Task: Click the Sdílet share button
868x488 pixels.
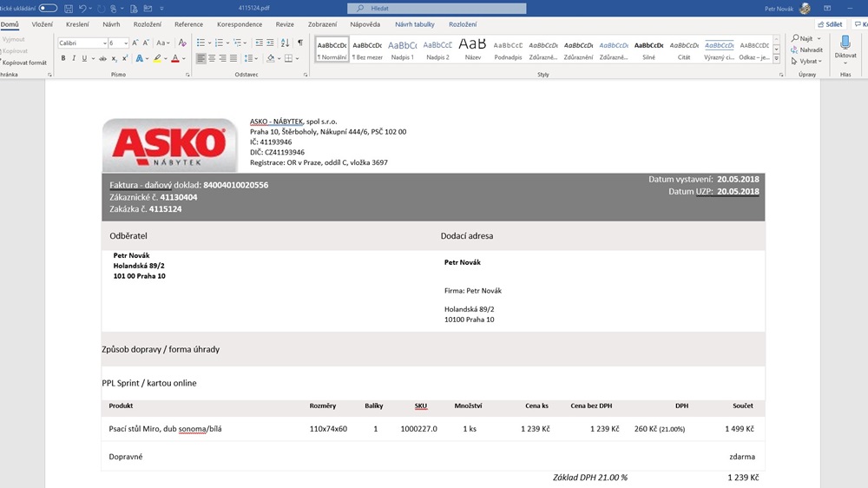Action: pyautogui.click(x=830, y=24)
